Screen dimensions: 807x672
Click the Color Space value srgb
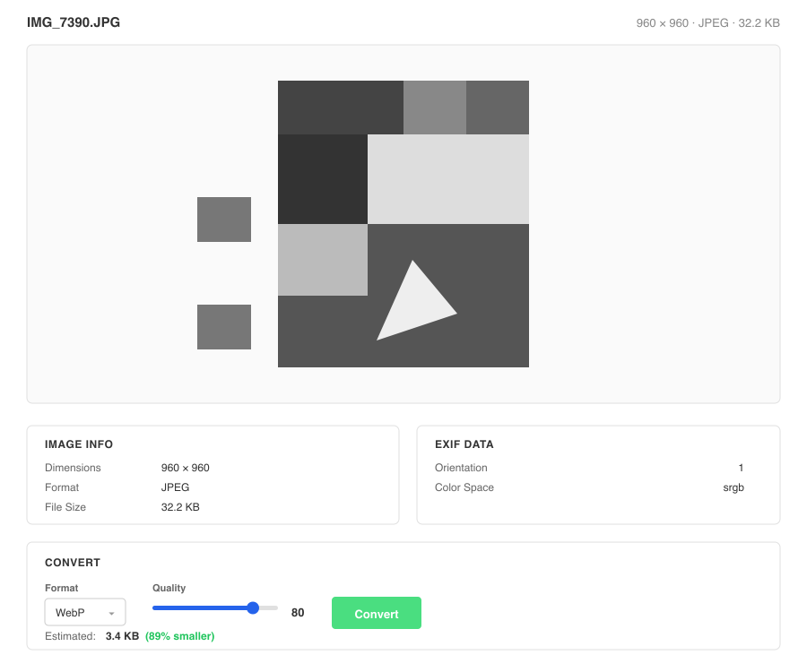click(733, 487)
